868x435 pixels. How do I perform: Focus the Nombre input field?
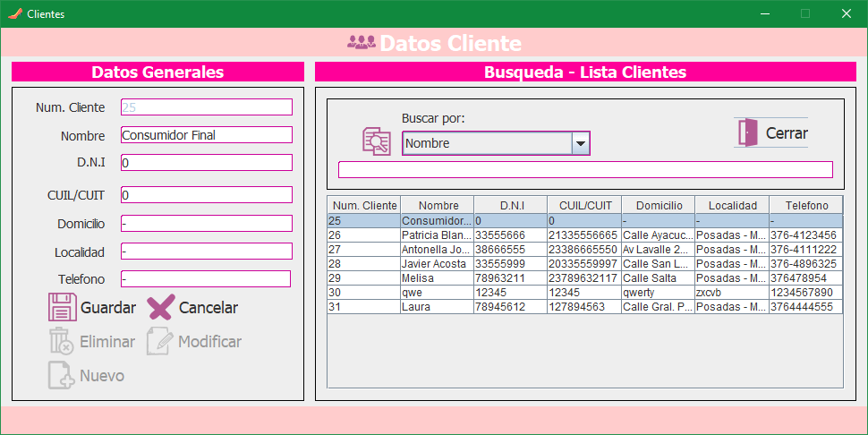click(206, 135)
